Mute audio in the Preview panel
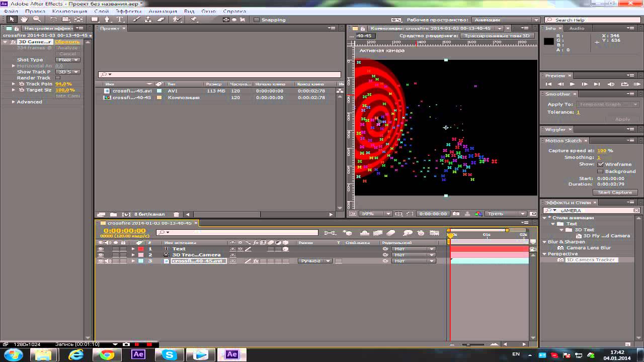The height and width of the screenshot is (362, 644). (x=611, y=84)
